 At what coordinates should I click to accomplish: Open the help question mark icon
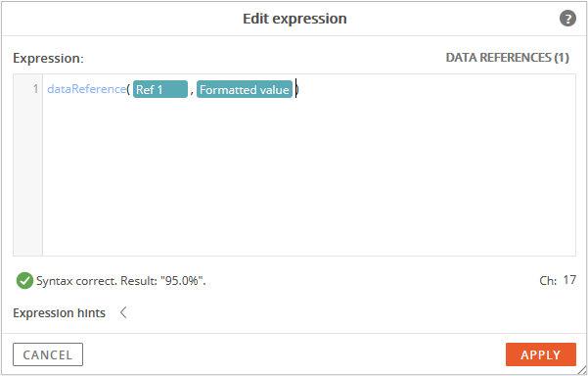[x=567, y=18]
